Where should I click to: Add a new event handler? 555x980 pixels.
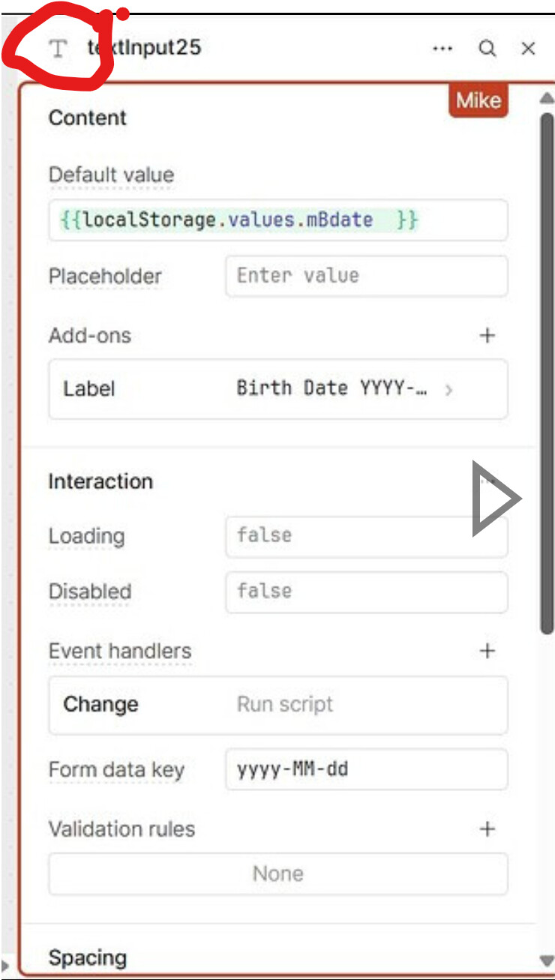(x=487, y=651)
